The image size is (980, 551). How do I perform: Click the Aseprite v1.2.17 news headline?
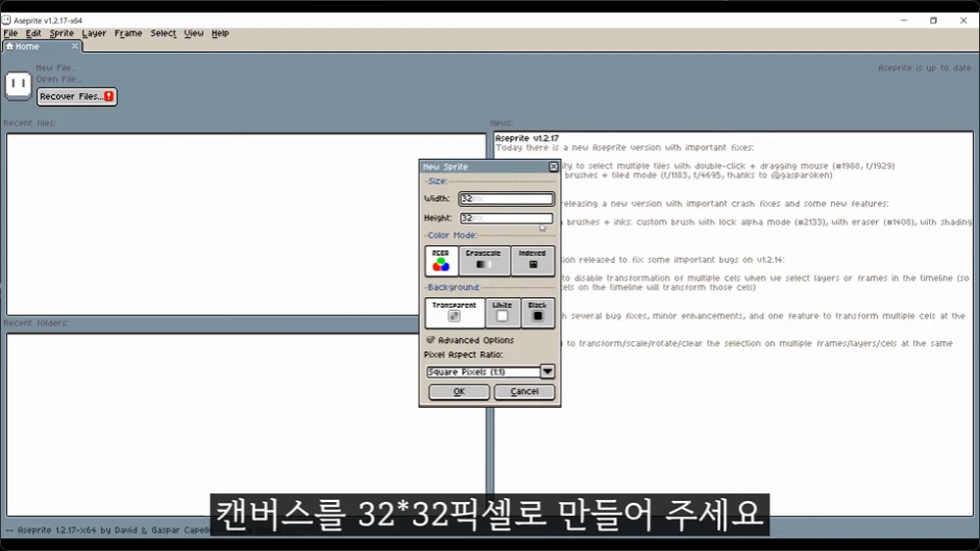(x=527, y=138)
